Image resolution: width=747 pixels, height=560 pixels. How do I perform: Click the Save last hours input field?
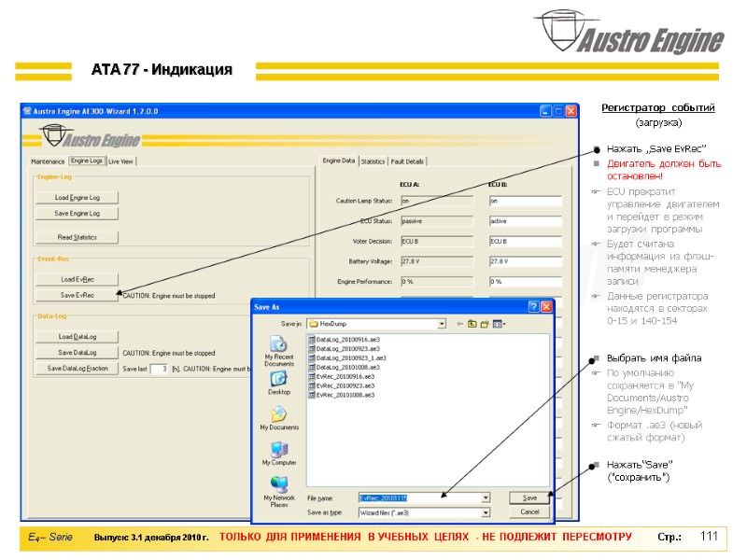159,369
